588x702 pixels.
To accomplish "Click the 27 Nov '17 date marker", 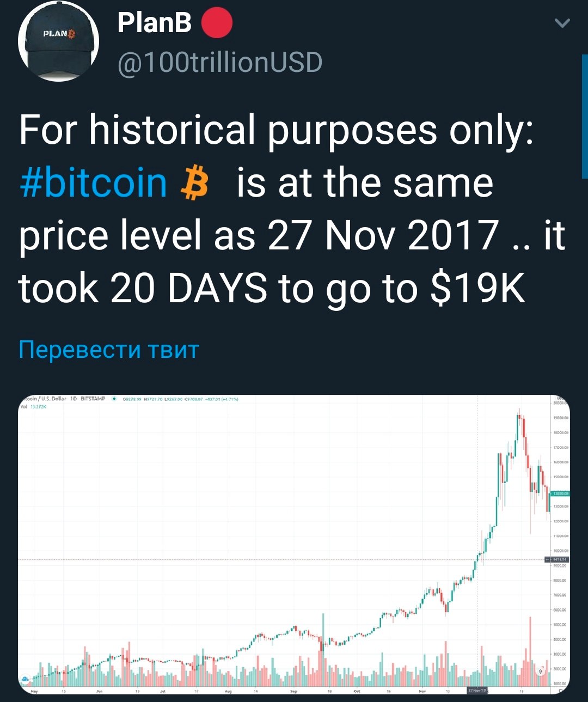I will [477, 691].
